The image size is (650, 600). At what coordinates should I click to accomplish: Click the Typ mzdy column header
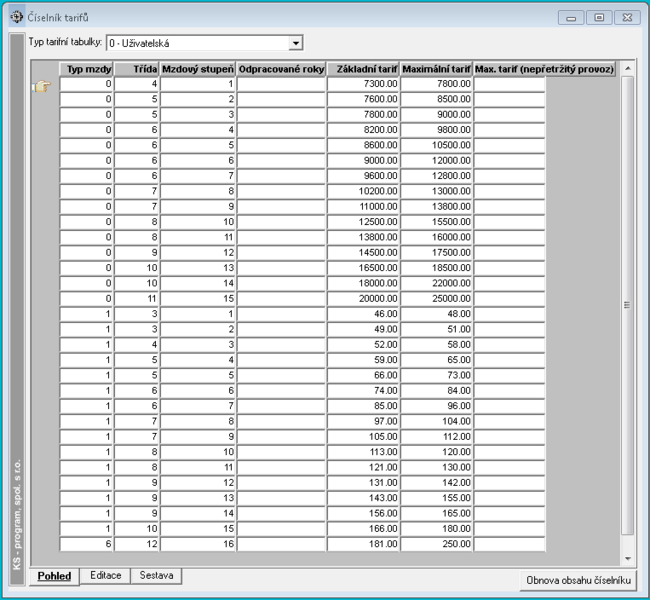tap(86, 69)
